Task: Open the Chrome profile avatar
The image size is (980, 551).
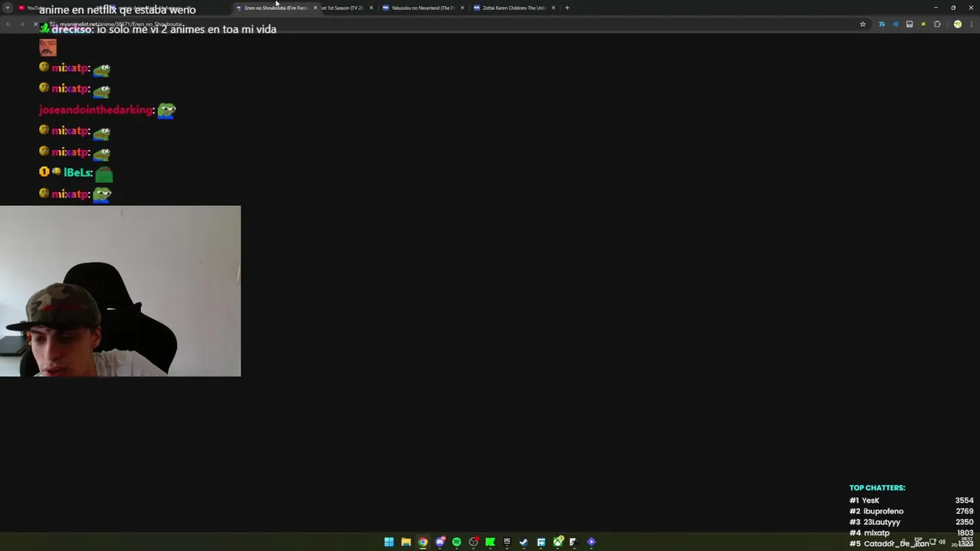Action: pos(958,24)
